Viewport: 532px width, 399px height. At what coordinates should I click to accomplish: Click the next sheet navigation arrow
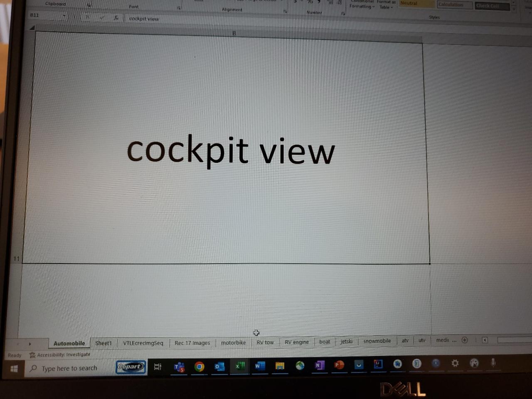(x=30, y=344)
